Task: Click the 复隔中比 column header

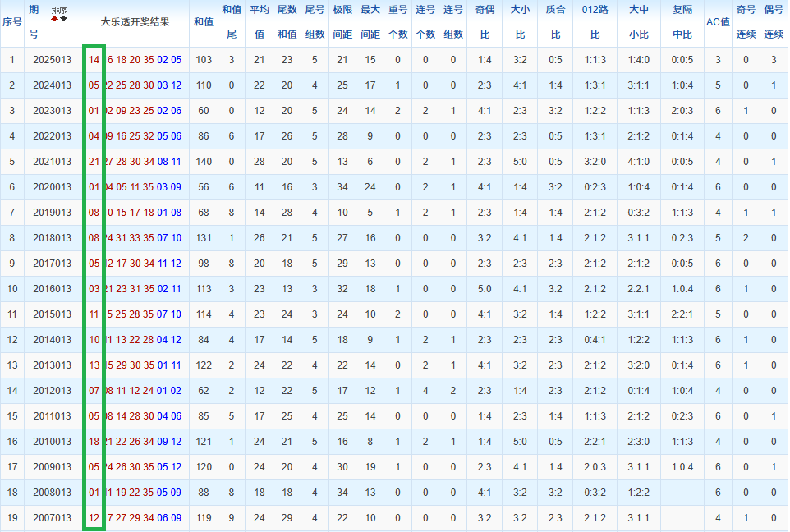Action: click(682, 22)
